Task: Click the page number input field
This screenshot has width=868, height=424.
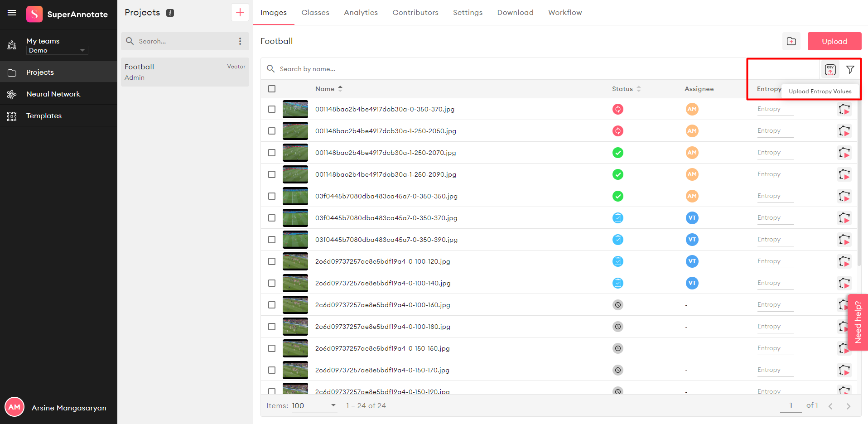Action: 791,406
